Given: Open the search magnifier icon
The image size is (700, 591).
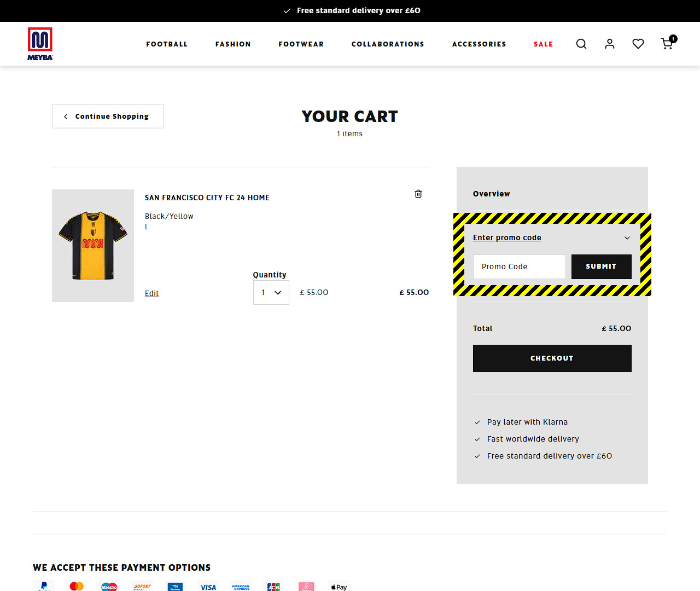Looking at the screenshot, I should (581, 44).
